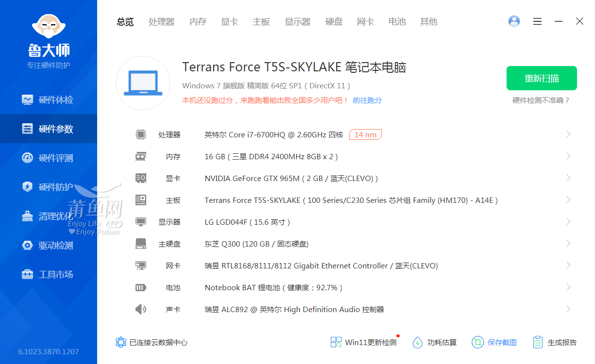Minimize the 鲁大师 window
The image size is (595, 364).
click(x=559, y=21)
